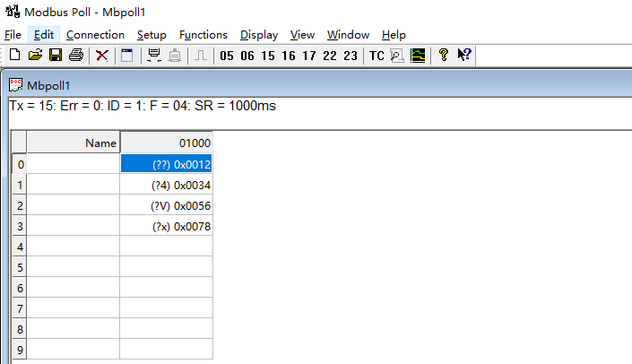
Task: Click the single pulse read icon
Action: [200, 56]
